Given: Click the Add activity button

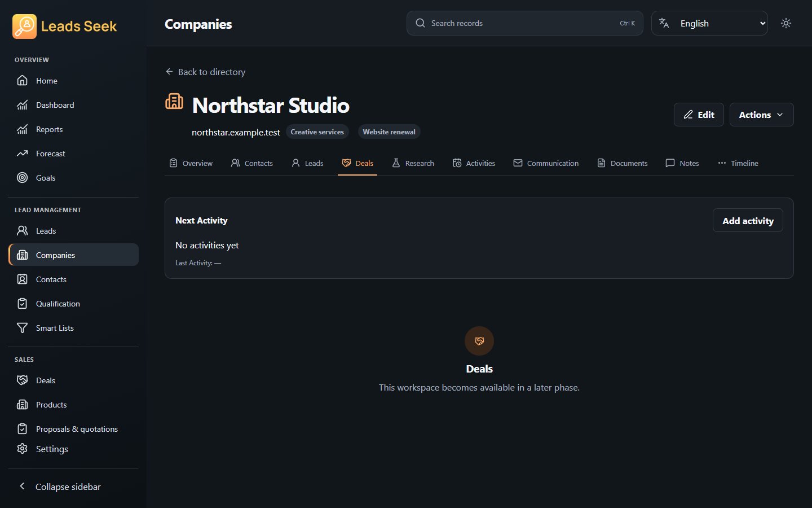Looking at the screenshot, I should tap(748, 221).
